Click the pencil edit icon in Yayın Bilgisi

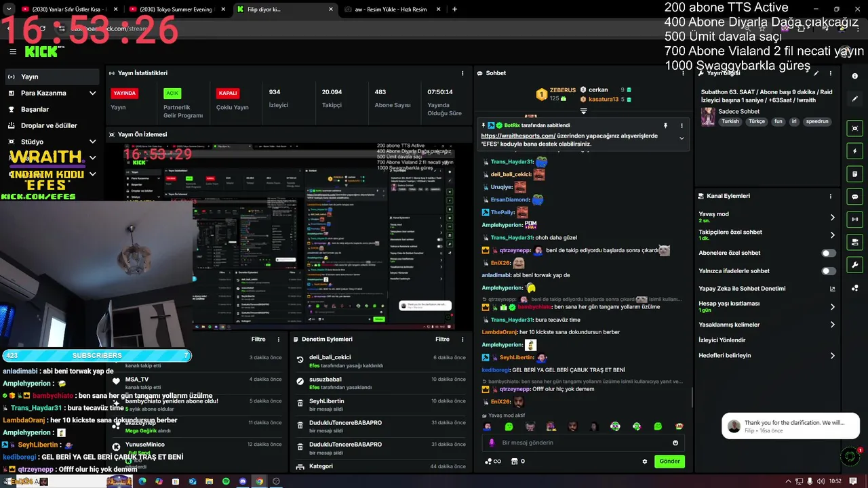coord(816,73)
